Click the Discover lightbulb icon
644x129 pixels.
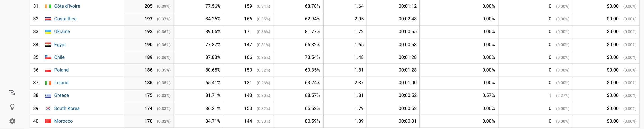[x=12, y=107]
